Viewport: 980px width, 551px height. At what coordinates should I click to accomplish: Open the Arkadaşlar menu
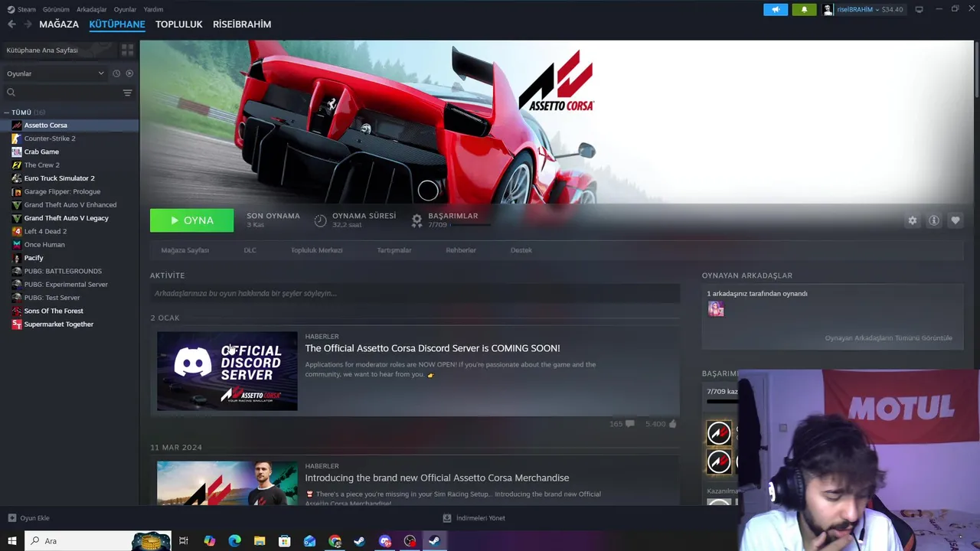[91, 9]
